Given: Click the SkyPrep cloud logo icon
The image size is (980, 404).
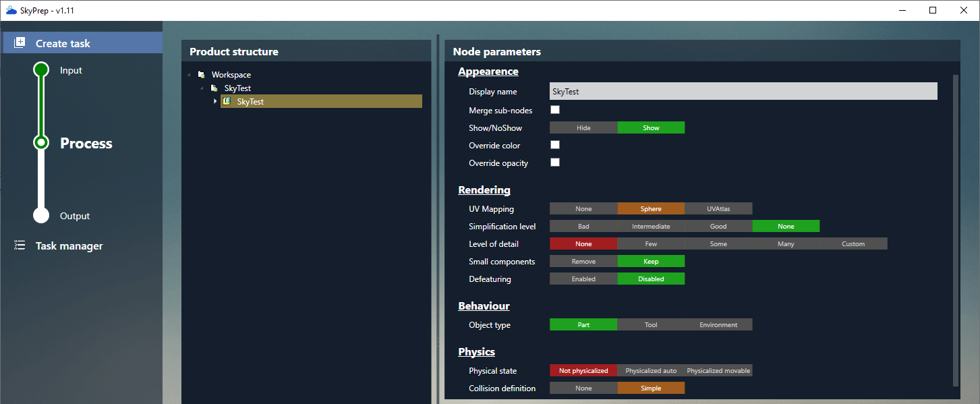Looking at the screenshot, I should tap(11, 10).
